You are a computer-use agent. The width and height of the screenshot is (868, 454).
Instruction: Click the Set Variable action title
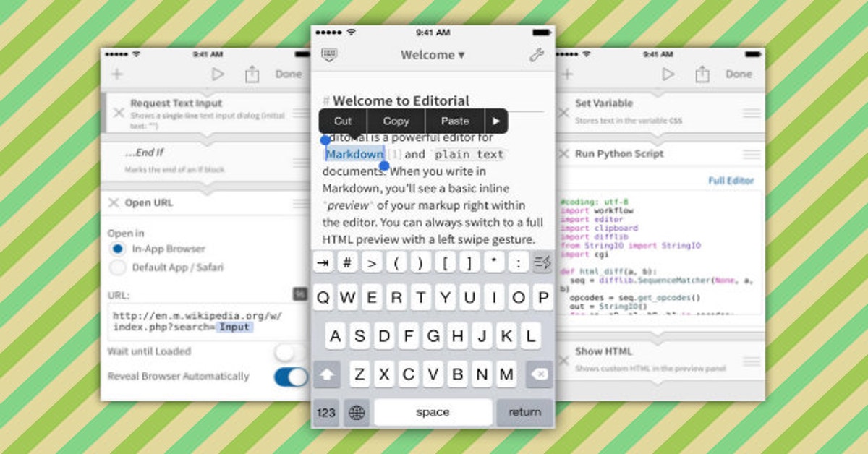coord(604,104)
